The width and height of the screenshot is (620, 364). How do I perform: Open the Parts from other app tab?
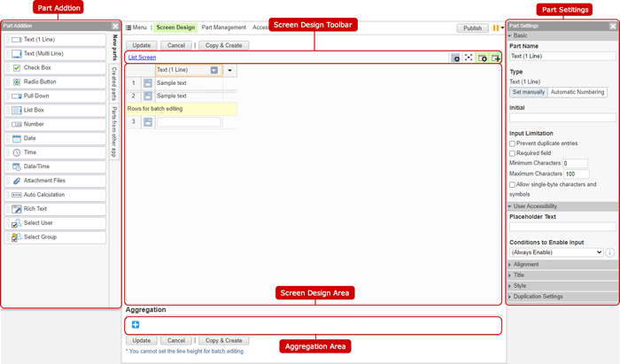pyautogui.click(x=114, y=132)
